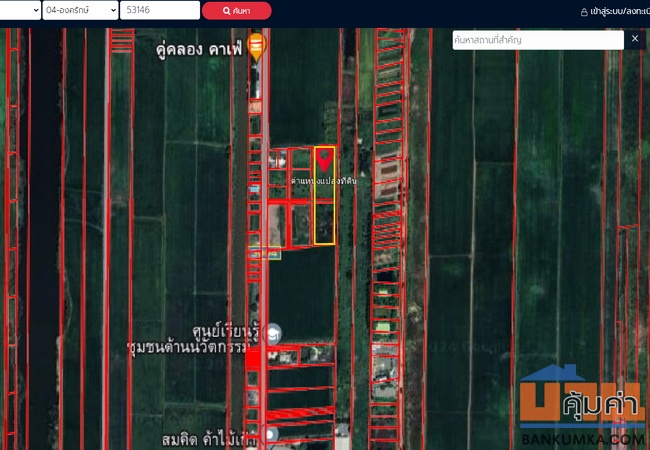Viewport: 650px width, 450px height.
Task: Expand the leftmost province dropdown
Action: tap(20, 11)
